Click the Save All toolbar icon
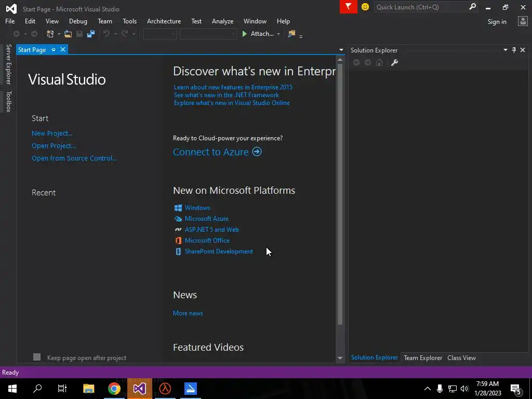This screenshot has width=532, height=399. pos(91,34)
